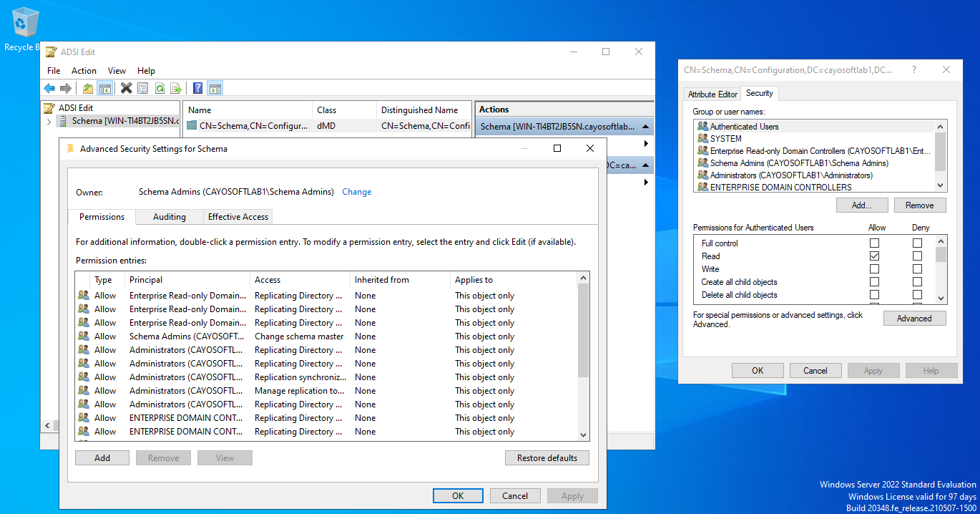
Task: Uncheck the Allow Read permission checkbox
Action: coord(874,256)
